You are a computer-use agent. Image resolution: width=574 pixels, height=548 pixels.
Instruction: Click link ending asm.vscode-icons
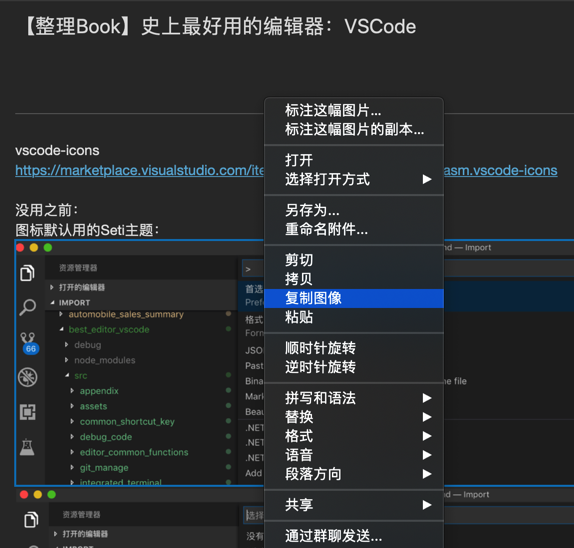(x=500, y=170)
